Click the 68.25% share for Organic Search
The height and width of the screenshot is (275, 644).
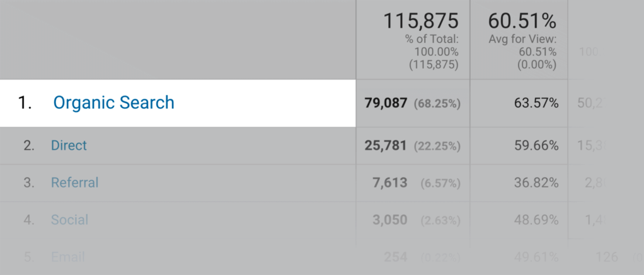click(x=437, y=103)
